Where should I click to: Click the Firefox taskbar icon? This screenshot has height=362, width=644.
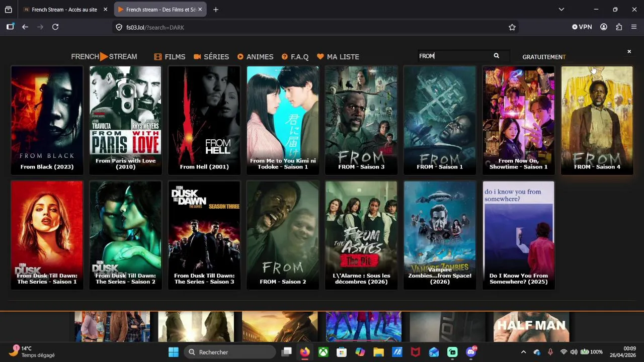(x=305, y=352)
